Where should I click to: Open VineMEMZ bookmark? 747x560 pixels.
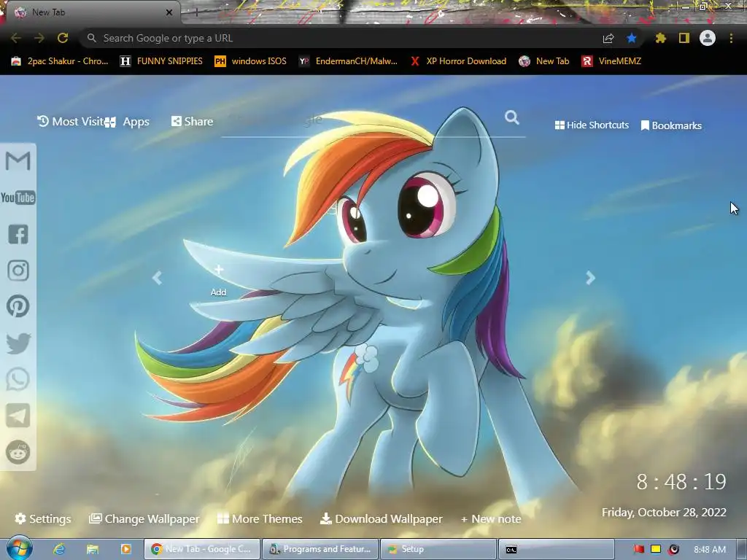612,61
